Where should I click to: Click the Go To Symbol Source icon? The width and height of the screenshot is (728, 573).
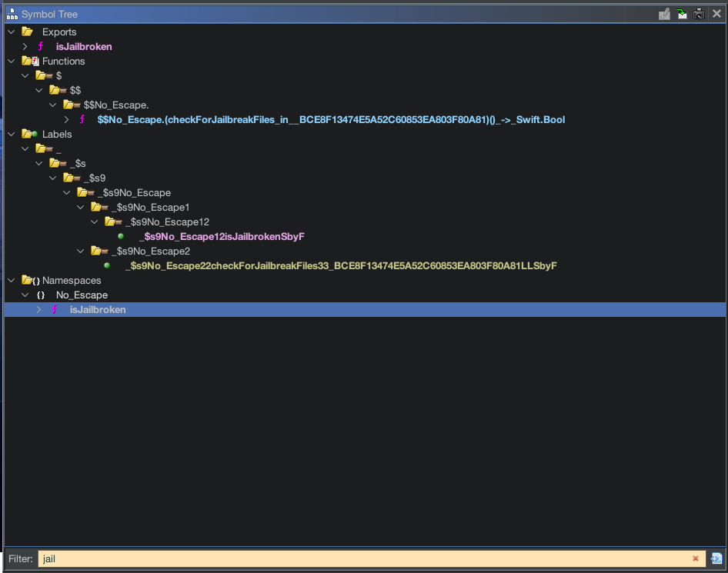coord(682,14)
